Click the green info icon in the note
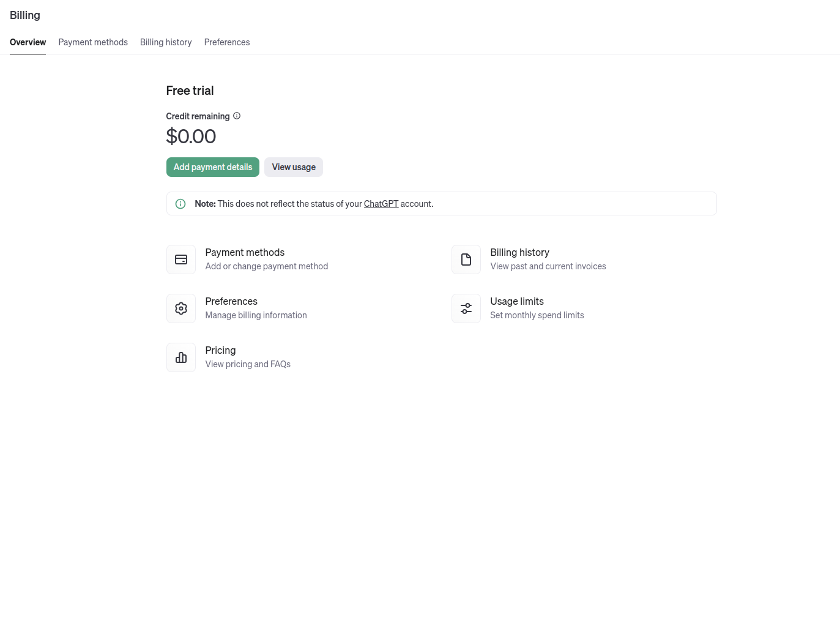Image resolution: width=840 pixels, height=620 pixels. click(x=180, y=204)
